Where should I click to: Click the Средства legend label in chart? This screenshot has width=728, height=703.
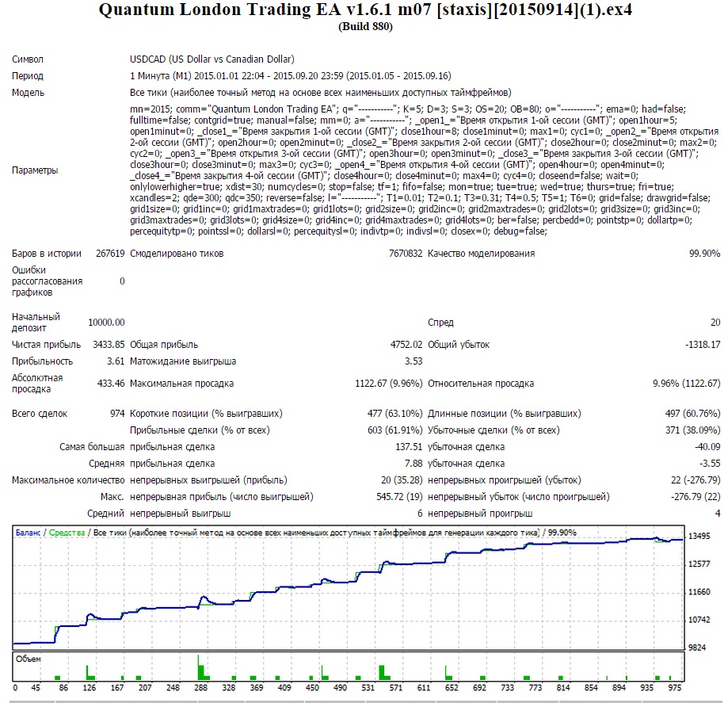pos(67,533)
